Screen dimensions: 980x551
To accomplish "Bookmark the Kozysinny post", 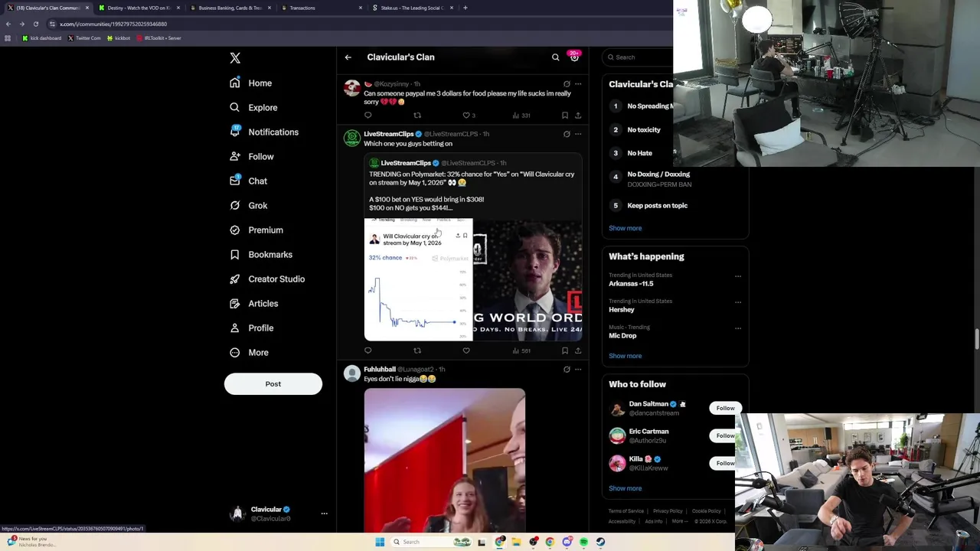I will pos(565,116).
